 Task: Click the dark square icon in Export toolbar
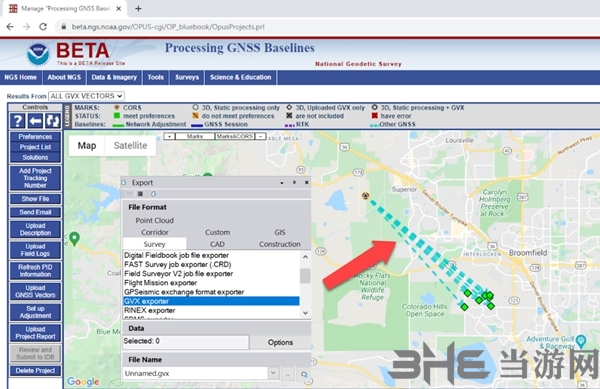point(140,194)
